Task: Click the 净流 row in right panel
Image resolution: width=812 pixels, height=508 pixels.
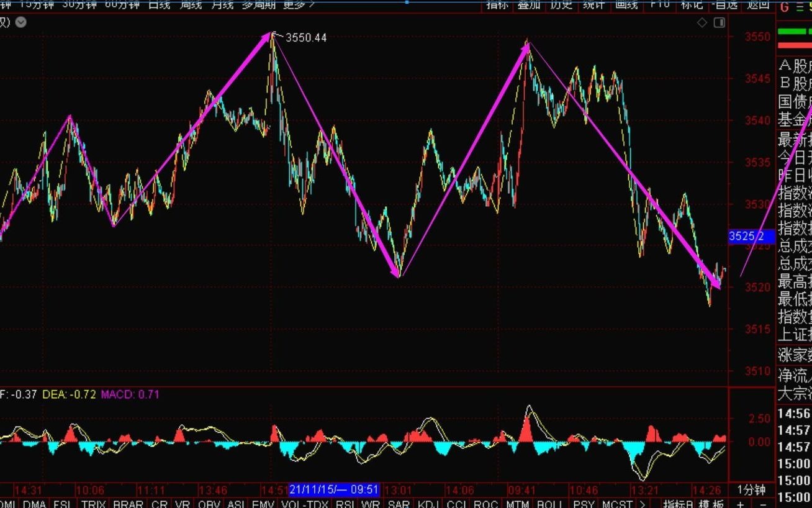Action: coord(794,375)
